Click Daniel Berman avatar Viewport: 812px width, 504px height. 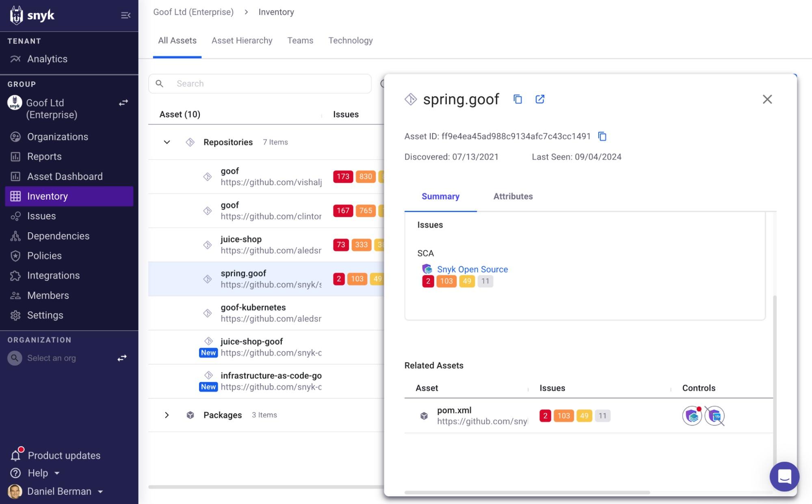point(15,491)
